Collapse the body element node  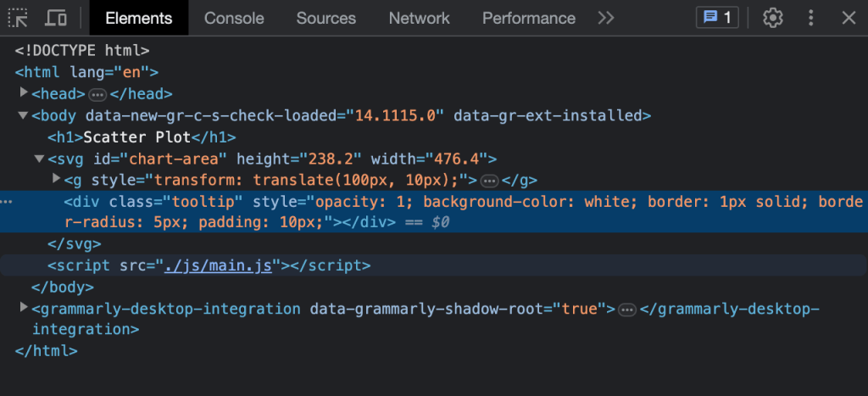click(x=24, y=115)
